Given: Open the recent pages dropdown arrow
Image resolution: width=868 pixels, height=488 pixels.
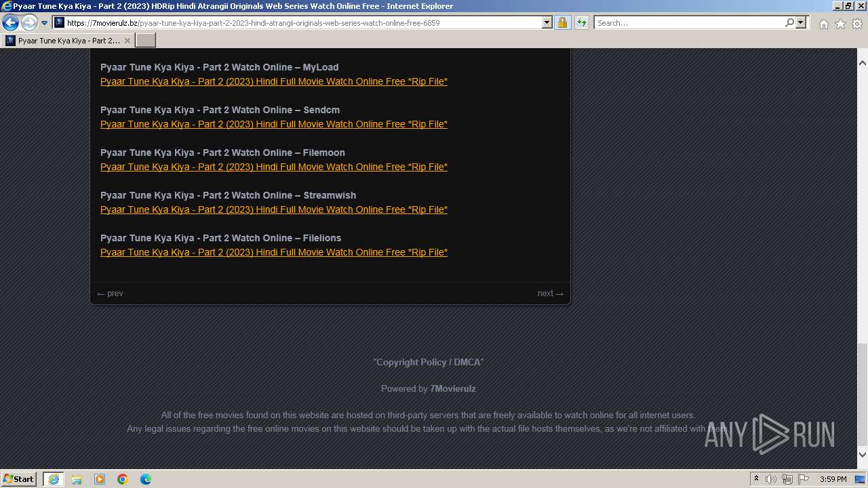Looking at the screenshot, I should [x=44, y=23].
